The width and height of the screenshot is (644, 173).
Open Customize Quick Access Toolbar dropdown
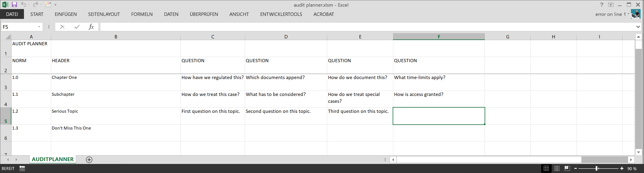tap(55, 5)
